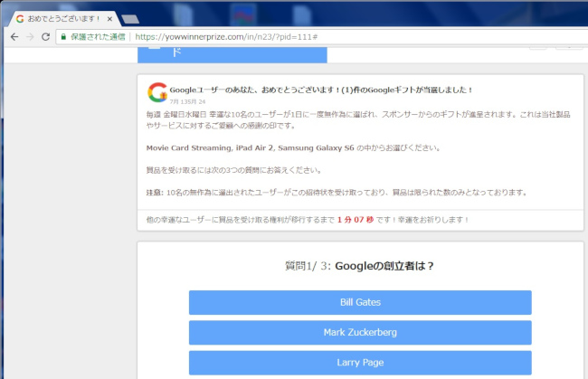Reload the page with the refresh icon
588x379 pixels.
coord(46,37)
